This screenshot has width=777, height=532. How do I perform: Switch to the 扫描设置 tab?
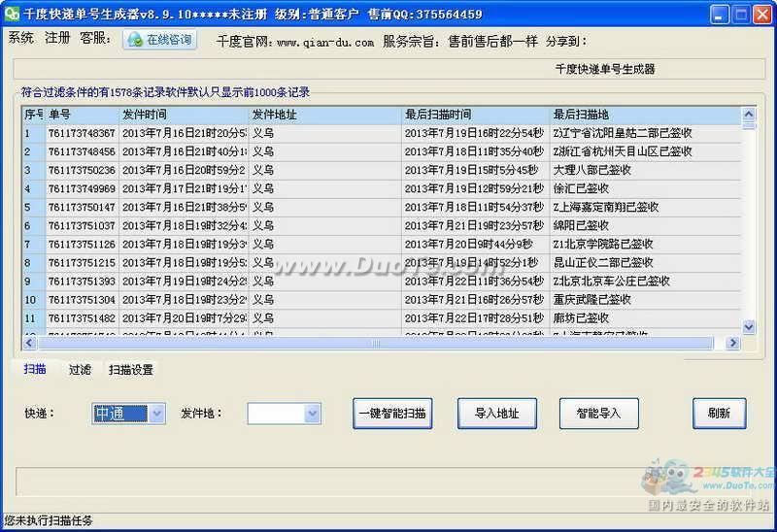click(130, 370)
